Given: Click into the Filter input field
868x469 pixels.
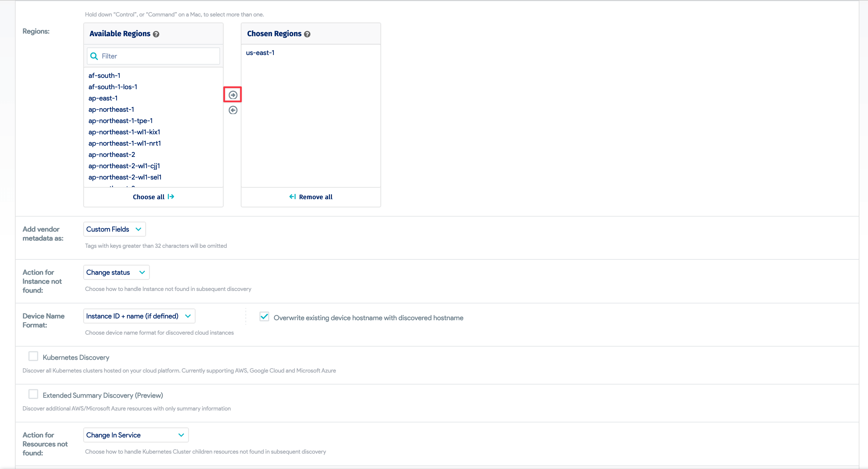Looking at the screenshot, I should 158,56.
